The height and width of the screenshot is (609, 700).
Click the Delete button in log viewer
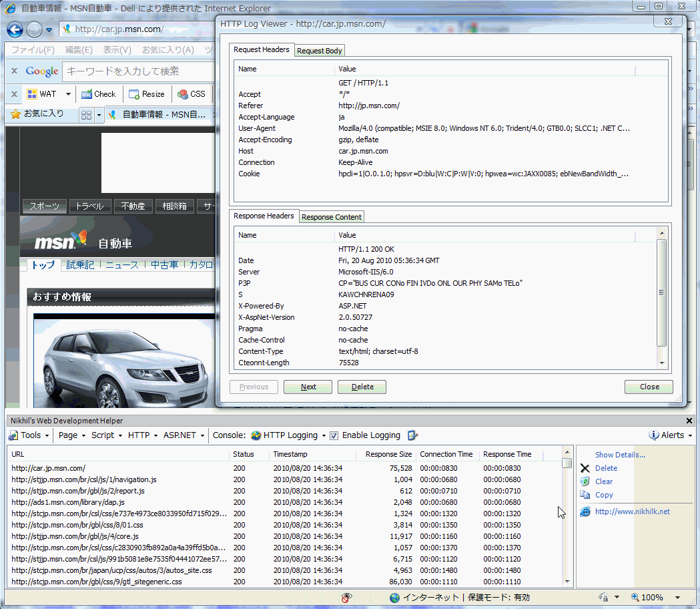362,387
